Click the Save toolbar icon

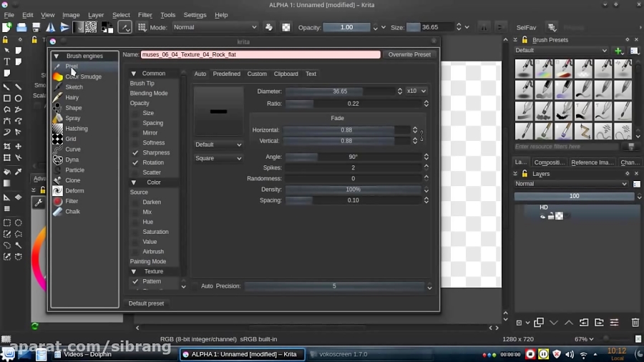(36, 27)
